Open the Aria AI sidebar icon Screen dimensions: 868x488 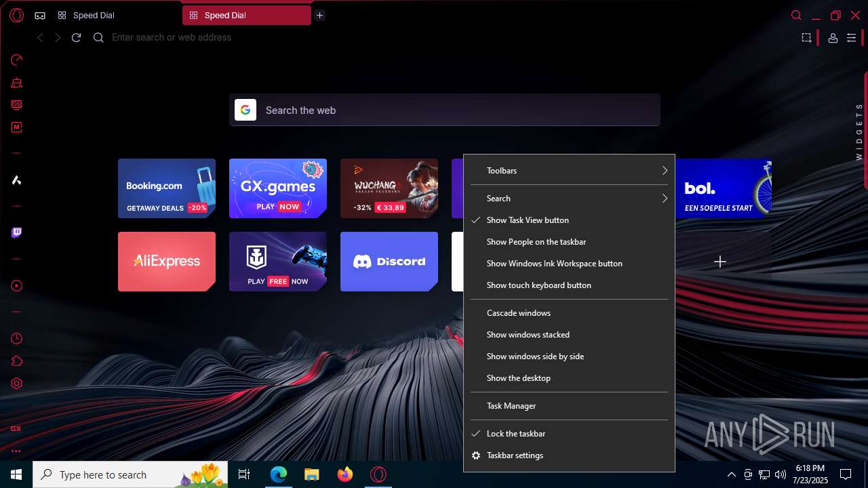16,180
